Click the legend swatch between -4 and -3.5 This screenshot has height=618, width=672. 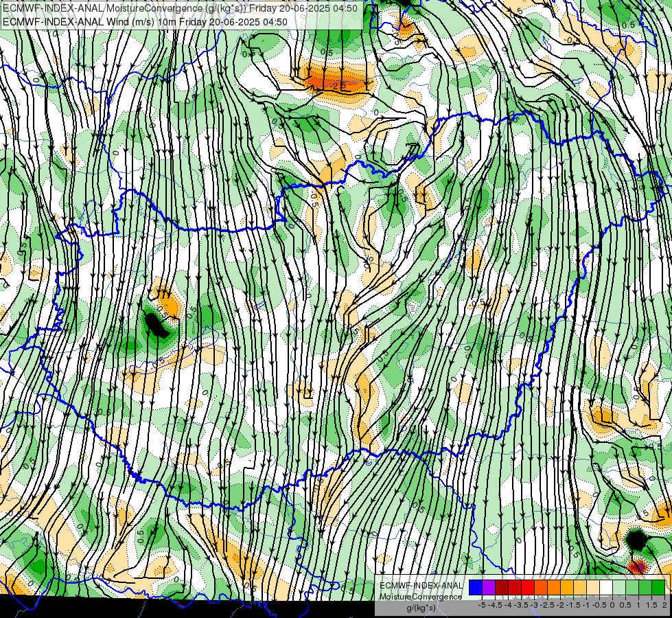(515, 588)
